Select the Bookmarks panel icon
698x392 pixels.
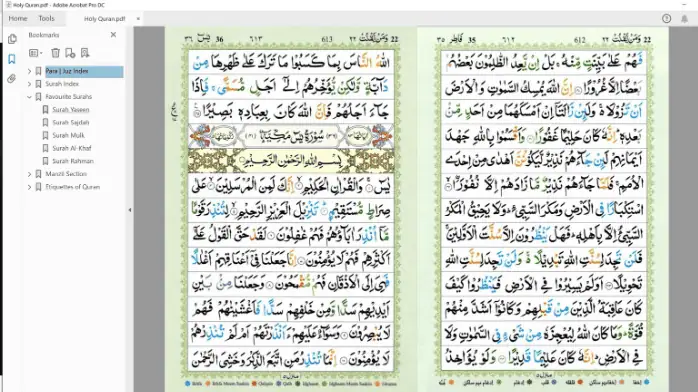click(12, 59)
